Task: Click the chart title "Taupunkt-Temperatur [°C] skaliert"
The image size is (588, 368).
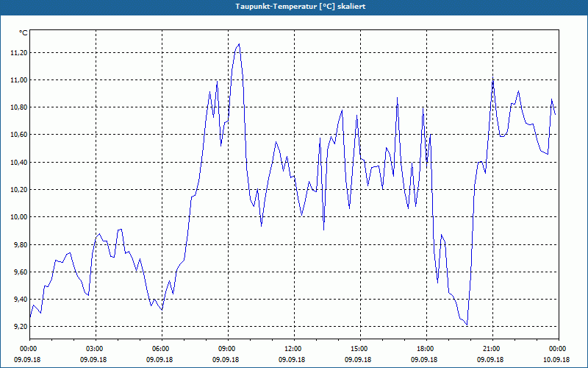Action: (301, 7)
